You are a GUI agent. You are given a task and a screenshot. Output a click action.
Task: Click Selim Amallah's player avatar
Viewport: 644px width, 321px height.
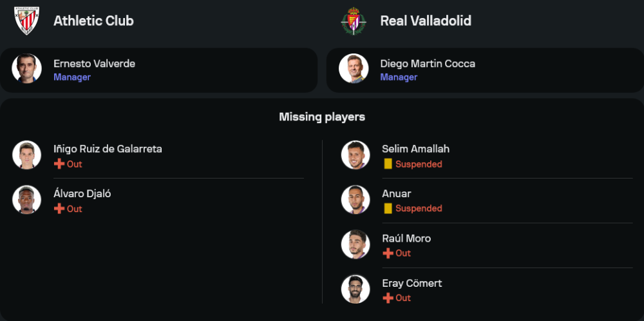[x=355, y=155]
